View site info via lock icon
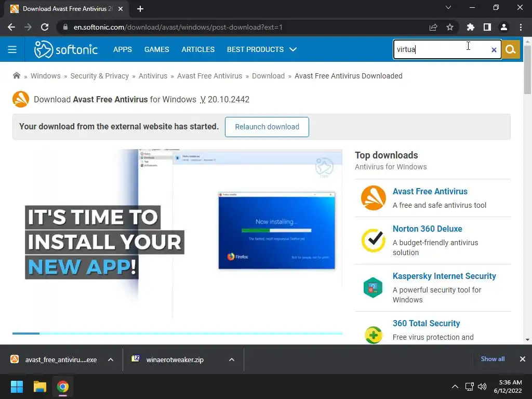The image size is (532, 399). tap(65, 27)
